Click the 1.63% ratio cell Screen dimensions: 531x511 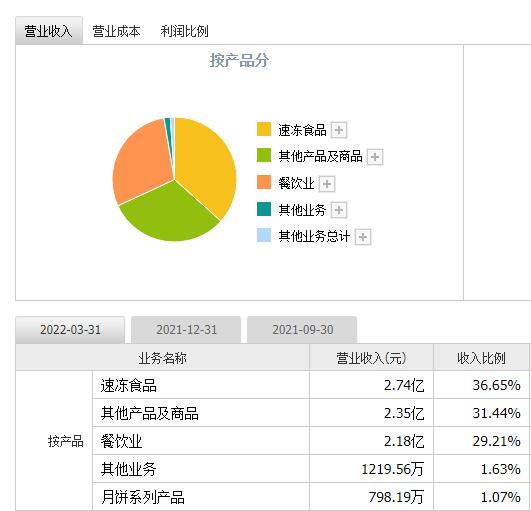[x=482, y=469]
